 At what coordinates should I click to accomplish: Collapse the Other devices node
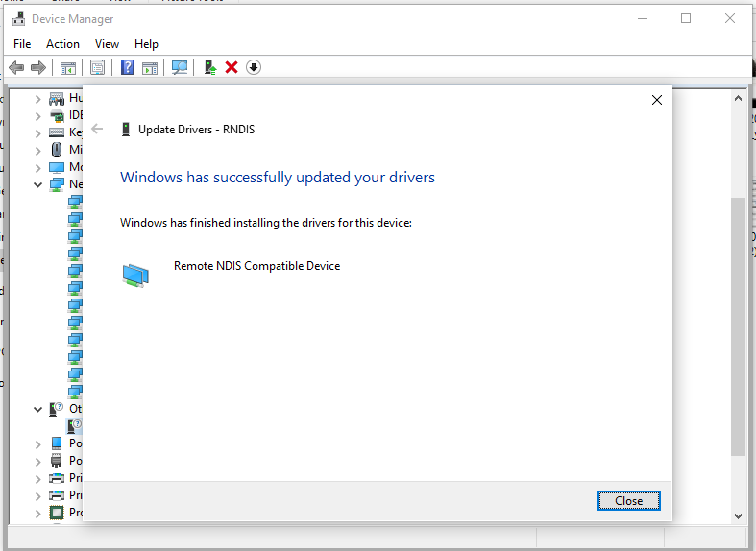pyautogui.click(x=38, y=409)
